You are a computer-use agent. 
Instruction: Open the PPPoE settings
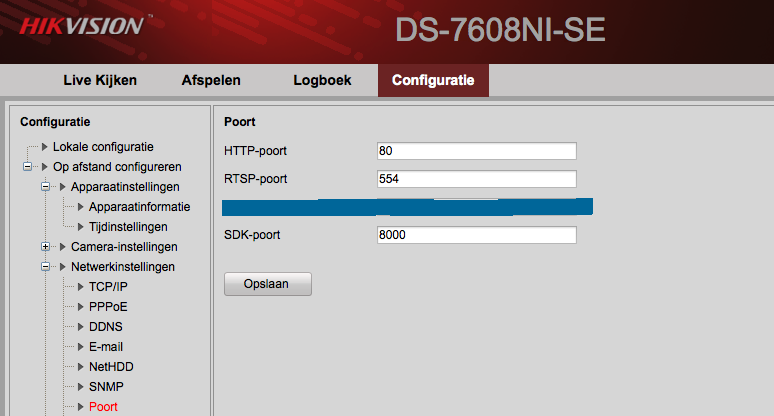coord(108,306)
